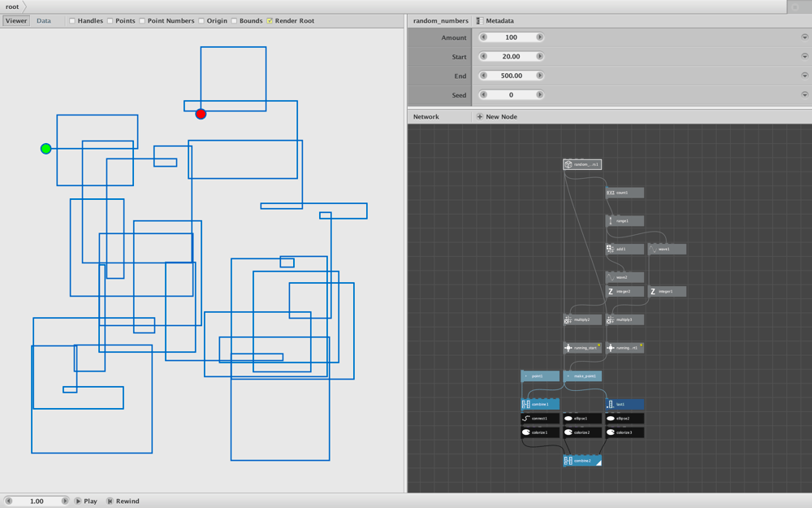Select the multiply2 node
The height and width of the screenshot is (508, 812).
(x=582, y=319)
